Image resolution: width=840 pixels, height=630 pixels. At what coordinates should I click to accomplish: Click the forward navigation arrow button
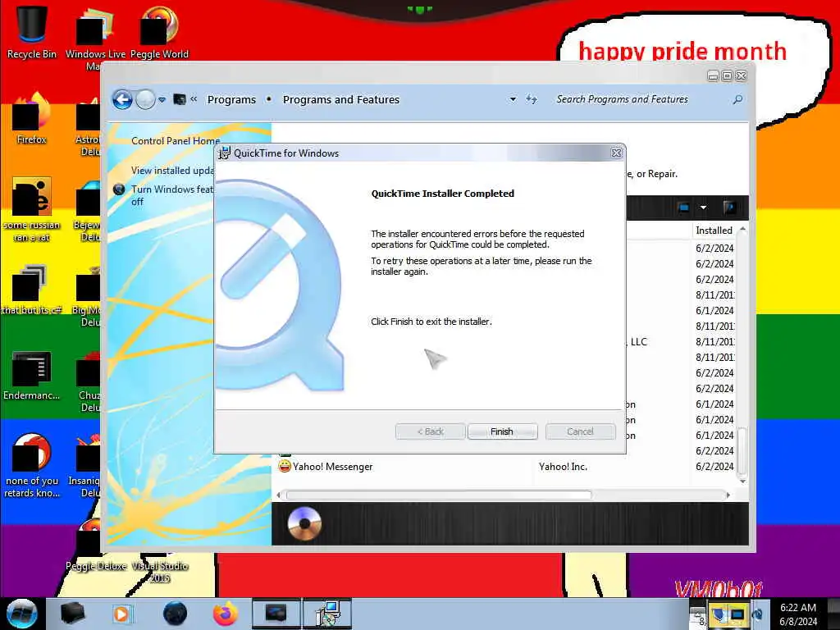(x=145, y=99)
